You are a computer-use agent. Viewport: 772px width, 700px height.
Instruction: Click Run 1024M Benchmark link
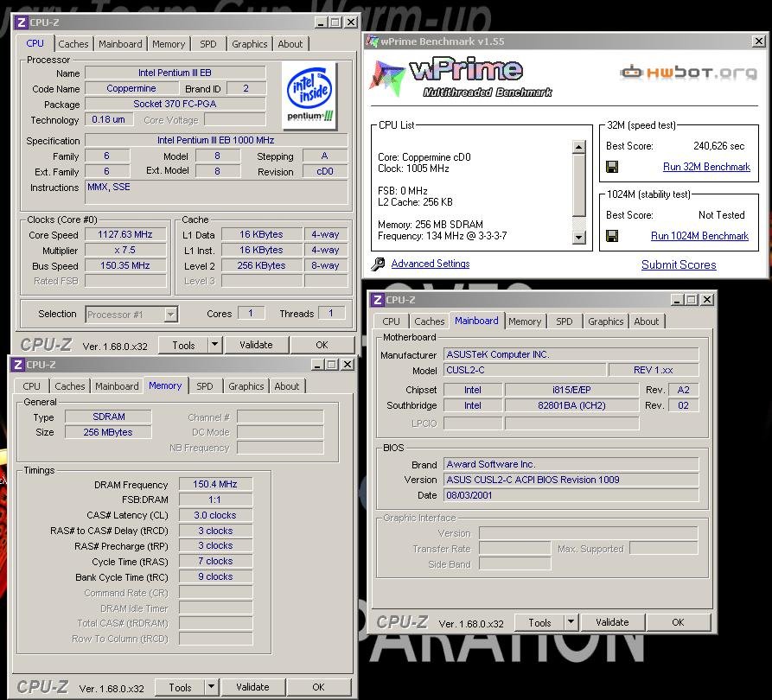(699, 236)
